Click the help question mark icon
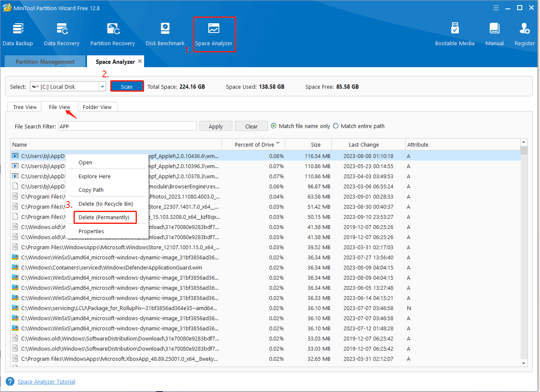 (10, 381)
